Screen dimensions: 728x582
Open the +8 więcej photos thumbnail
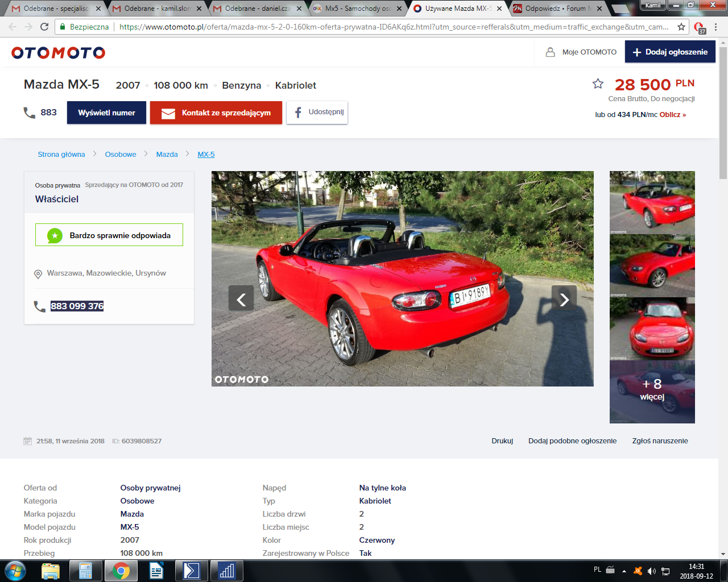tap(652, 392)
